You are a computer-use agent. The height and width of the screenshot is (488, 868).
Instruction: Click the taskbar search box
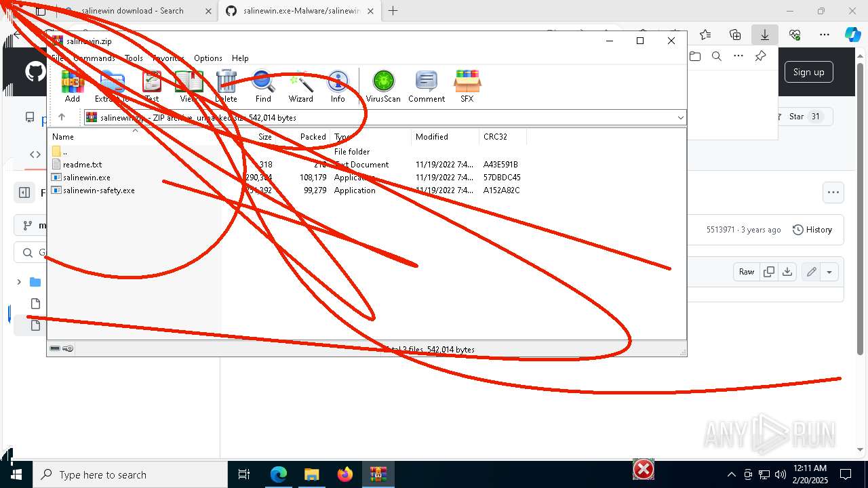pos(130,474)
